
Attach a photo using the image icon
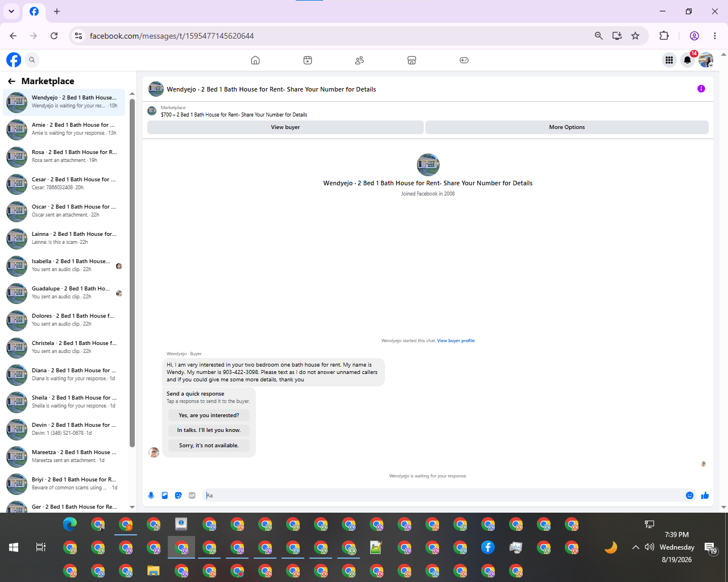(x=165, y=496)
